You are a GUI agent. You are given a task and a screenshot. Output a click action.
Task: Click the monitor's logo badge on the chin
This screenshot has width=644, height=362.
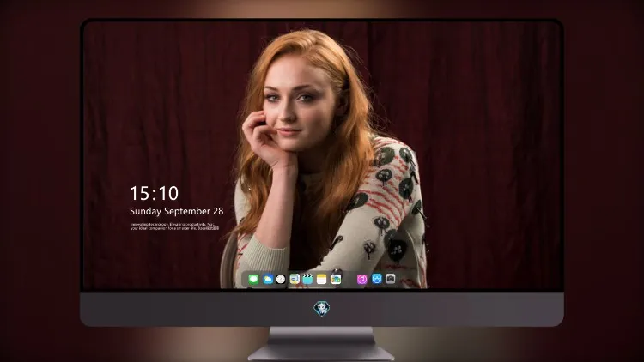pos(322,309)
